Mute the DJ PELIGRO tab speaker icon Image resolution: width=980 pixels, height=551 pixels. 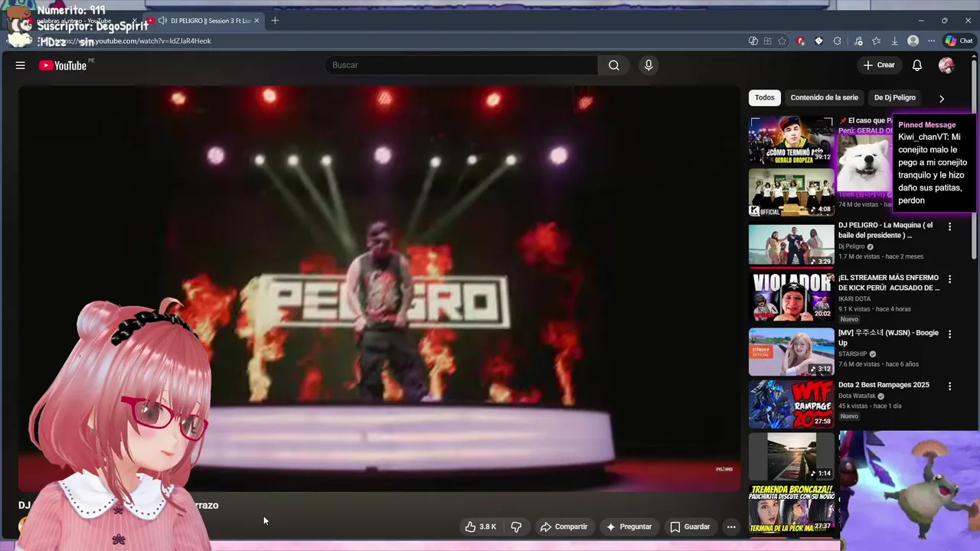[x=162, y=21]
